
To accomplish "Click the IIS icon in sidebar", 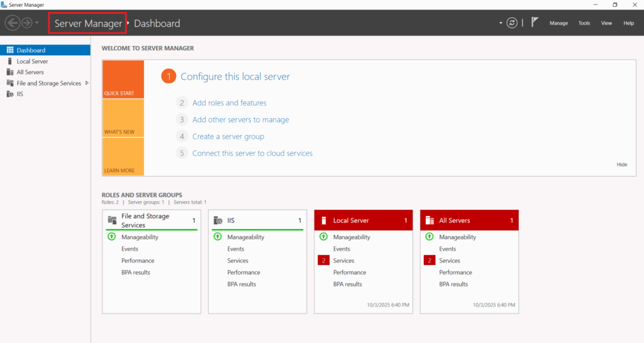I will (x=10, y=94).
